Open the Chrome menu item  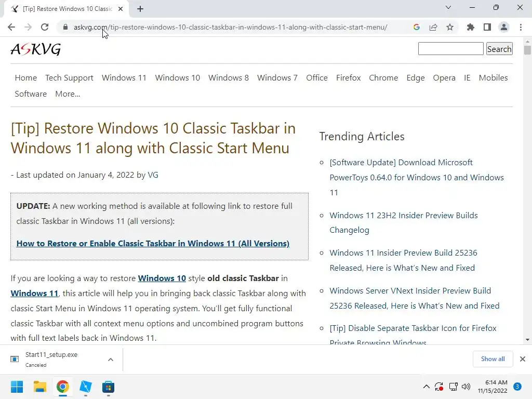coord(383,78)
